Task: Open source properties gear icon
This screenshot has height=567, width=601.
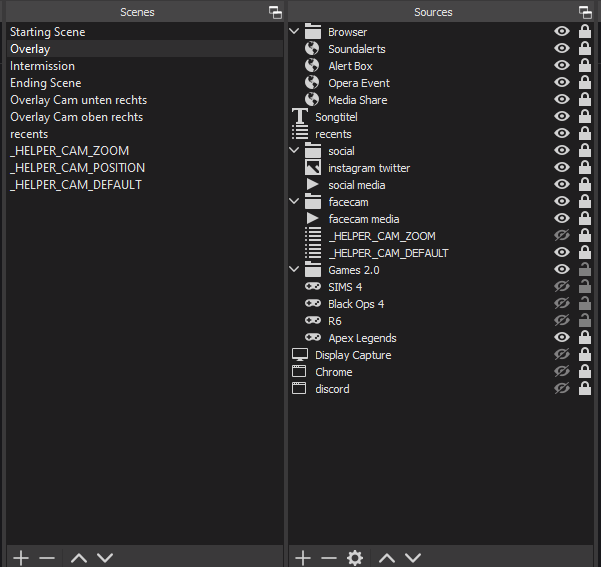Action: tap(354, 557)
